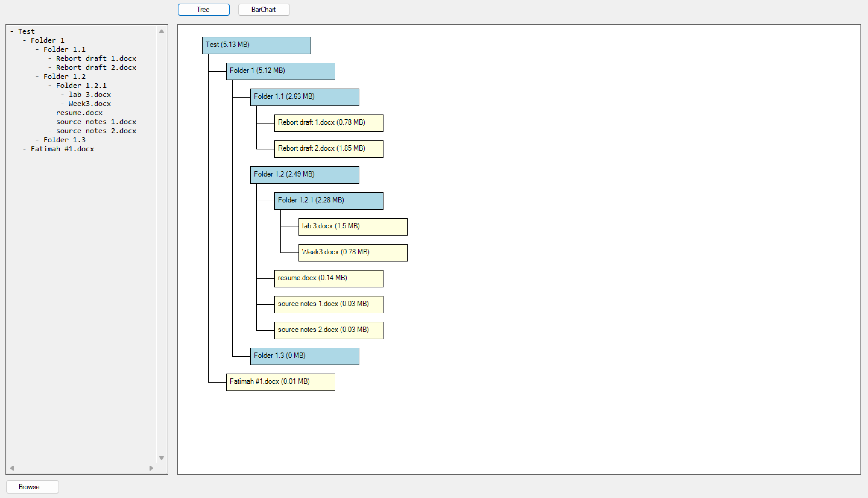Click the Browse... button
The image size is (868, 498).
tap(32, 486)
